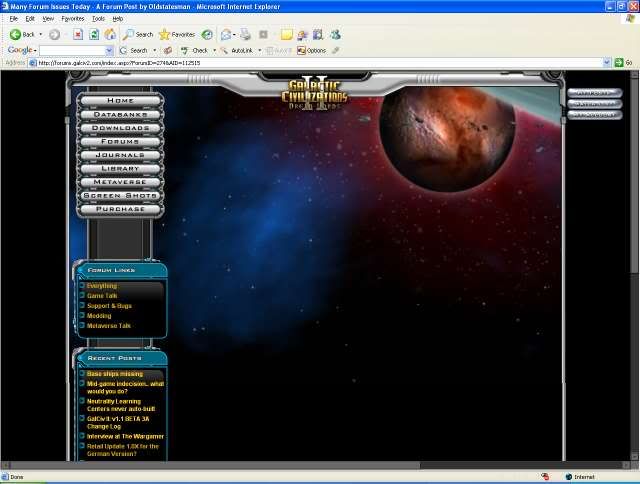640x484 pixels.
Task: Open the History clock icon
Action: point(207,35)
